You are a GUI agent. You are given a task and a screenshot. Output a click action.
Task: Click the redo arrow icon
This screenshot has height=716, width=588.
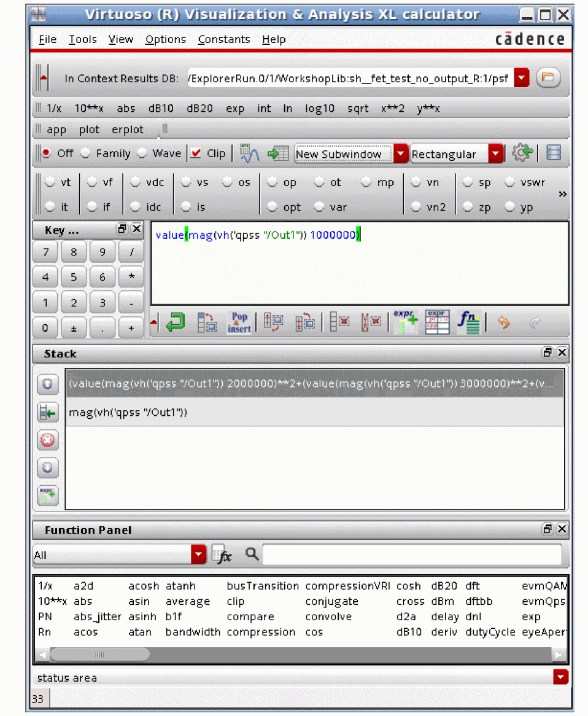tap(535, 323)
